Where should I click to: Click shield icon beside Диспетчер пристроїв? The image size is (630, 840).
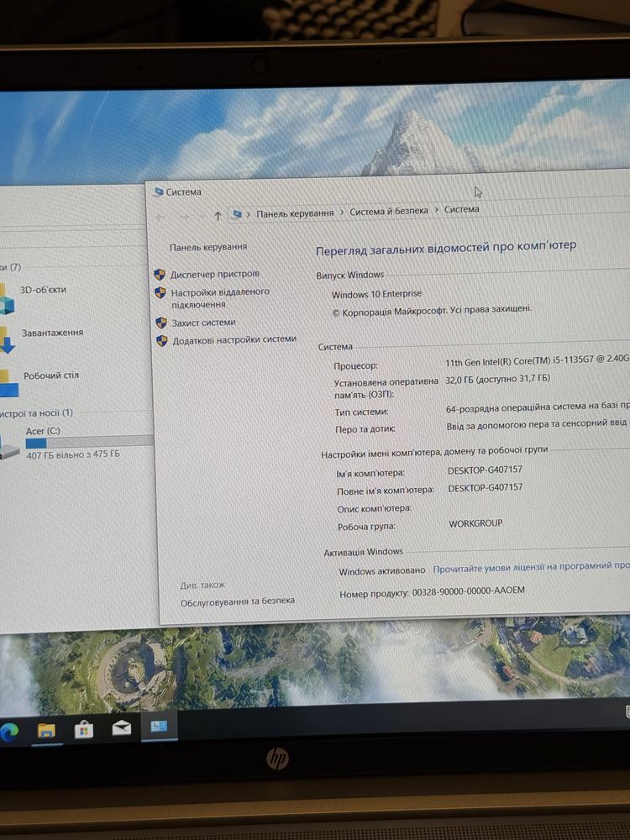click(160, 275)
